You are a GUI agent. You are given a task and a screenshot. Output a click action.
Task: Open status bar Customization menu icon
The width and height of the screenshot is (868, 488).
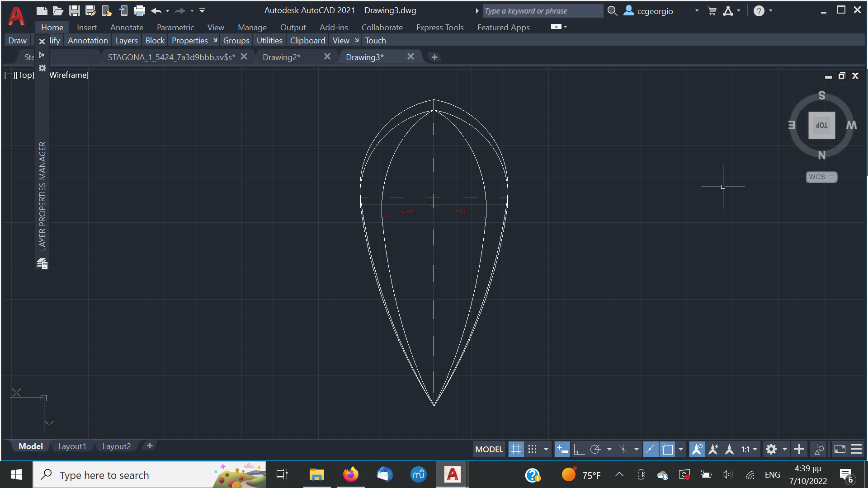pyautogui.click(x=856, y=449)
